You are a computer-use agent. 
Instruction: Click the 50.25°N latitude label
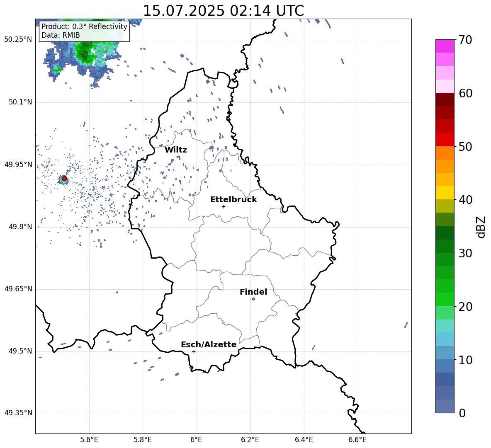tap(18, 40)
